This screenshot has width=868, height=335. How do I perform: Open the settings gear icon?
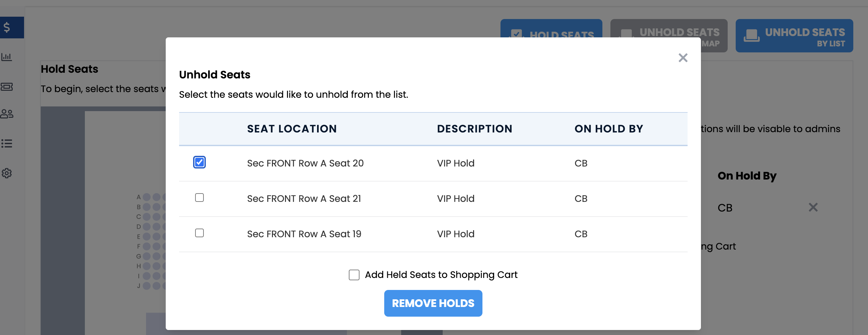7,173
